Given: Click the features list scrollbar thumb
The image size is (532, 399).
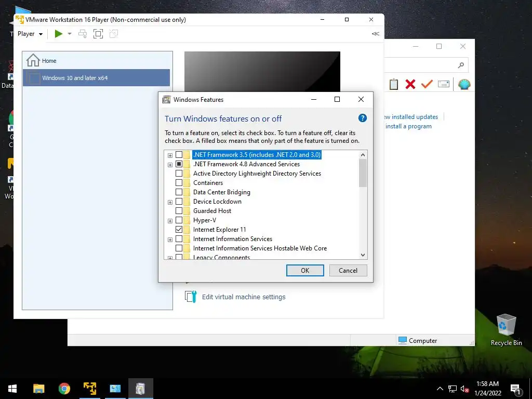Looking at the screenshot, I should (x=363, y=172).
